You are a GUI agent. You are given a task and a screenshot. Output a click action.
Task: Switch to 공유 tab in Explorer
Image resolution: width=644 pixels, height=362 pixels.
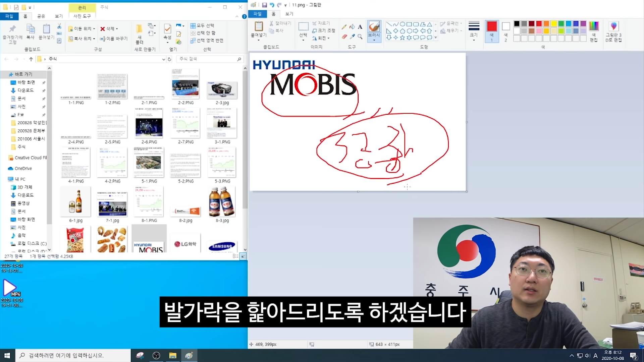pos(41,16)
